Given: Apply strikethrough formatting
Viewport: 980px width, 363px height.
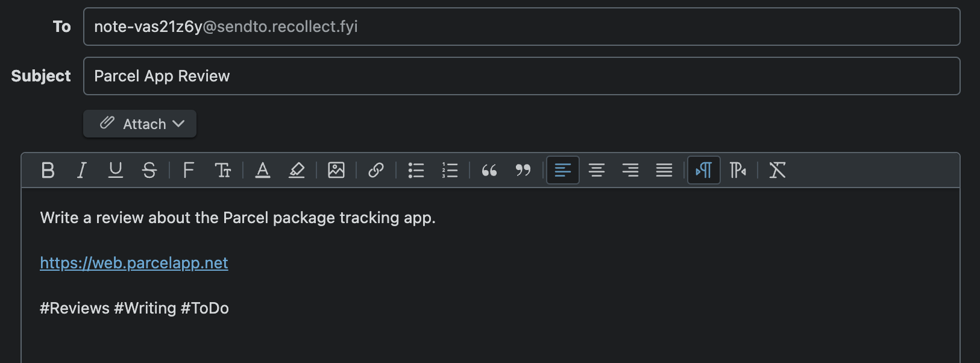Looking at the screenshot, I should coord(149,171).
